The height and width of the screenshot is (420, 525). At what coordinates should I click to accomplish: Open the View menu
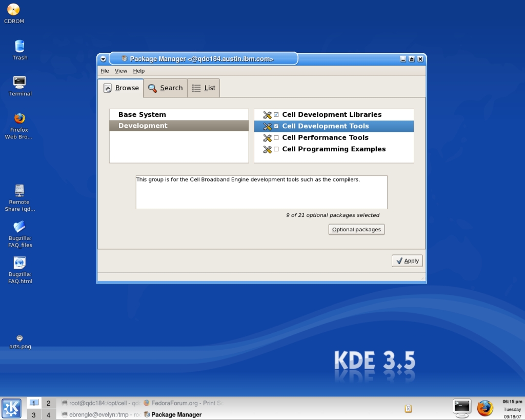coord(121,71)
